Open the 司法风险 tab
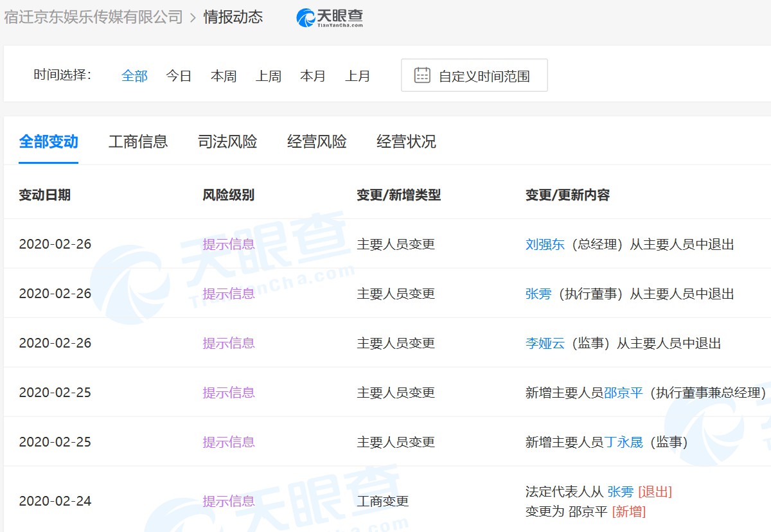The image size is (771, 532). tap(227, 142)
